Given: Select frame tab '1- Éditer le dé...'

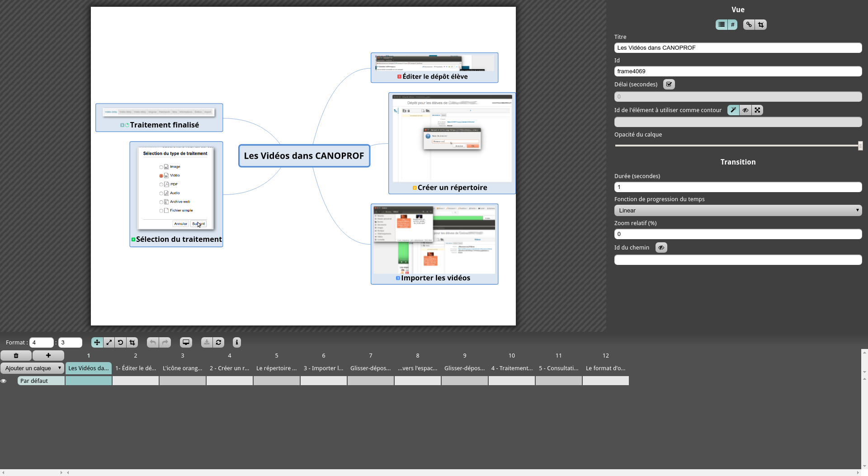Looking at the screenshot, I should point(136,368).
